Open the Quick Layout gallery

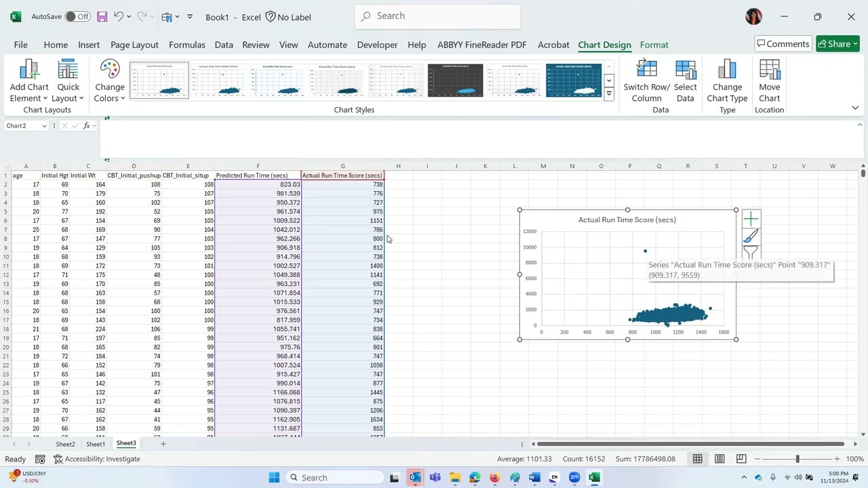coord(68,81)
